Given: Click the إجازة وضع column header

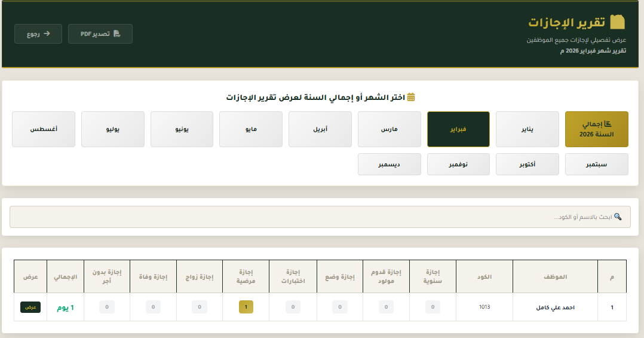Looking at the screenshot, I should pyautogui.click(x=340, y=277).
